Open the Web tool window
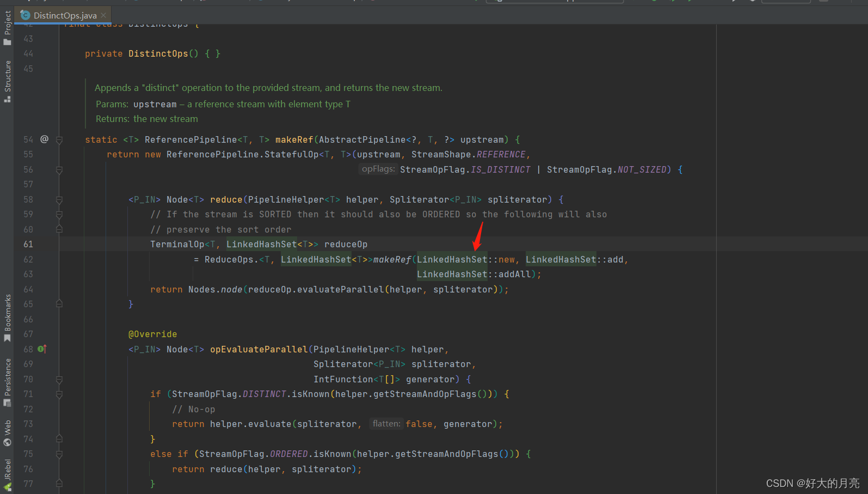 (8, 433)
